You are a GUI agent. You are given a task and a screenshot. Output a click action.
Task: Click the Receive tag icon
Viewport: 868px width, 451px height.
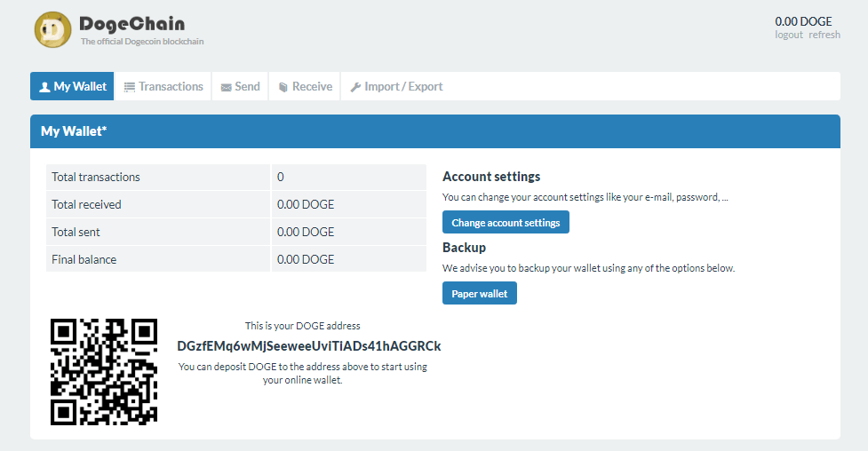(283, 87)
